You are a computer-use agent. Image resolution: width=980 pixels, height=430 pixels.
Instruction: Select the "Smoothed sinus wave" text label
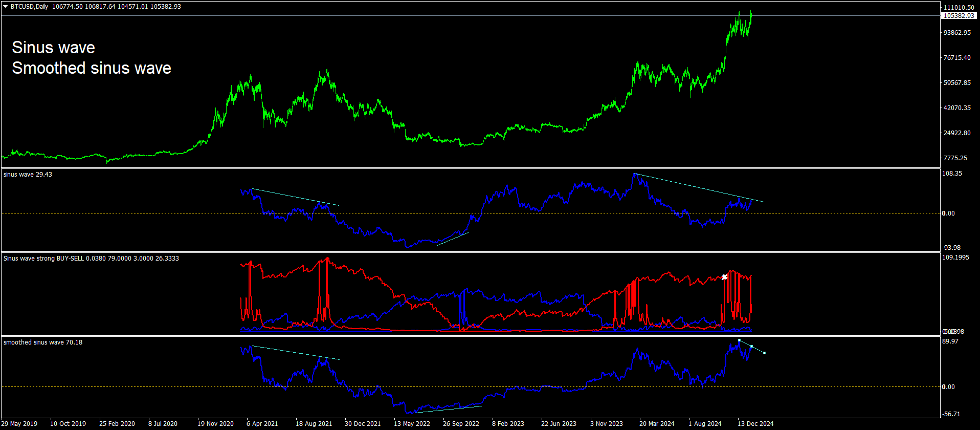pos(92,68)
